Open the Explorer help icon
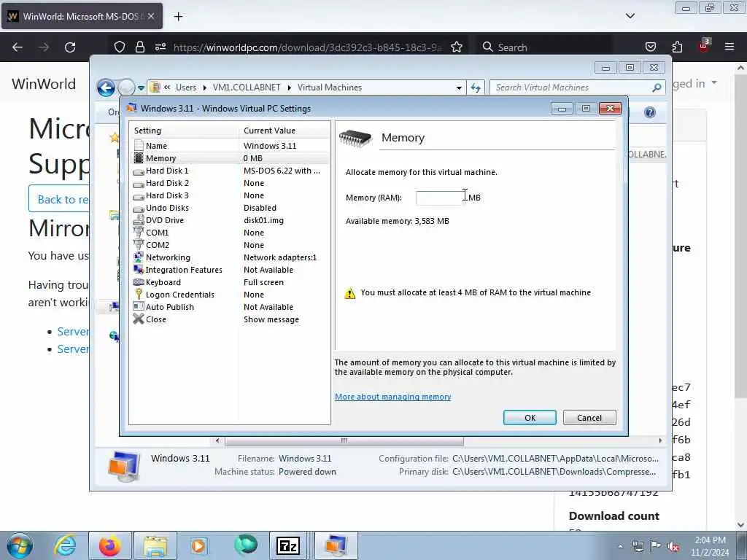747x560 pixels. click(649, 112)
